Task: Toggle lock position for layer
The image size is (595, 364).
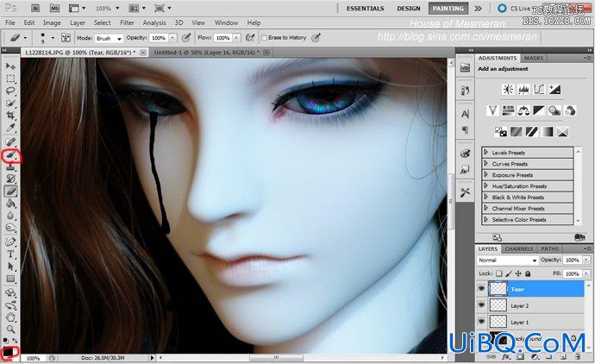Action: click(x=518, y=273)
